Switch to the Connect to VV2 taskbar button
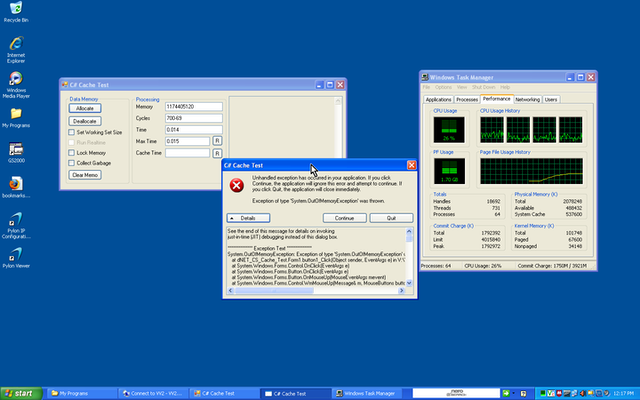The width and height of the screenshot is (640, 400). coord(154,393)
